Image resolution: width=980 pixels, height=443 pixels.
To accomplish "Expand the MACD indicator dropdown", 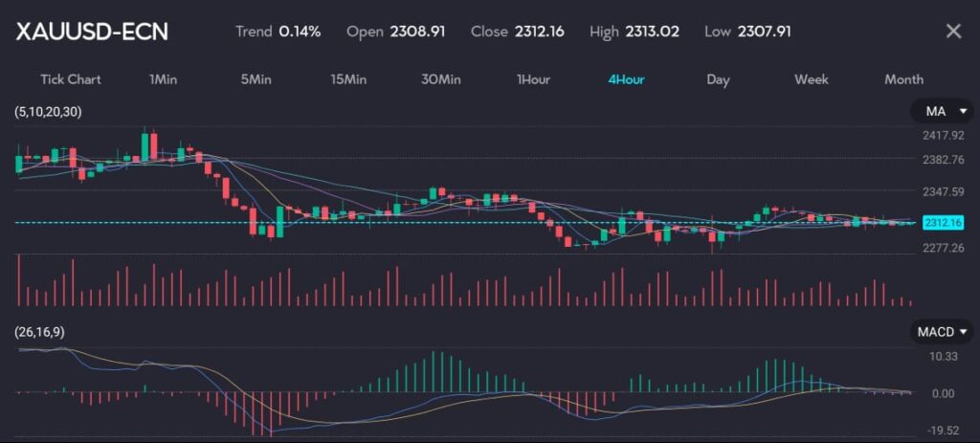I will point(941,331).
